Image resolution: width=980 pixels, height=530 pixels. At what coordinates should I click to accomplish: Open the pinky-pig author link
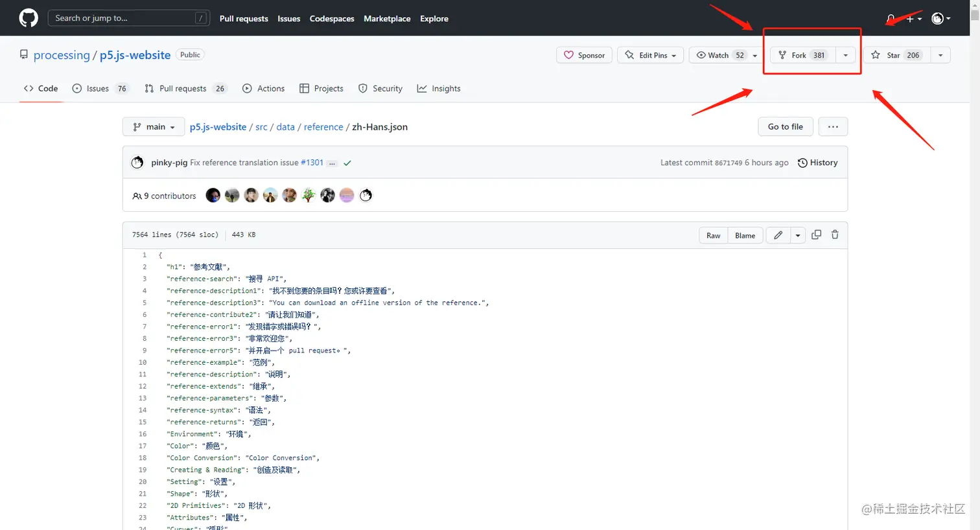click(x=169, y=163)
